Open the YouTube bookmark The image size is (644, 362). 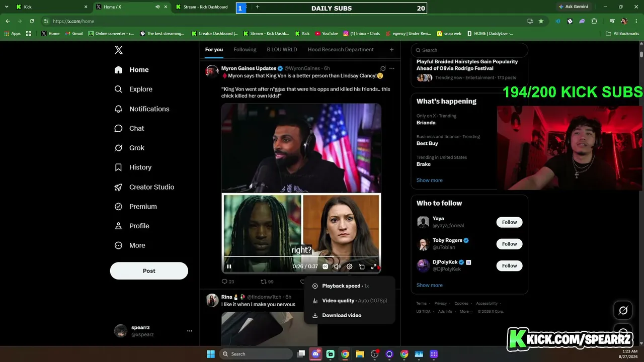326,34
